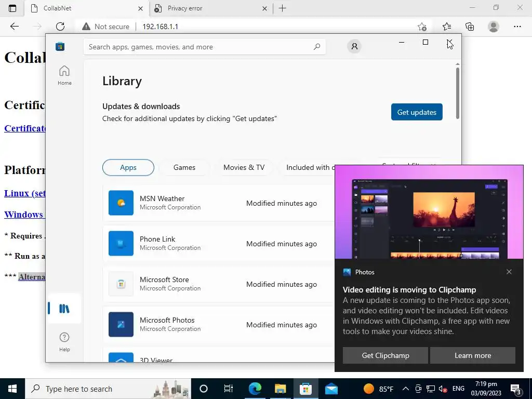Click the Phone Link app icon
The width and height of the screenshot is (532, 399).
(x=121, y=243)
